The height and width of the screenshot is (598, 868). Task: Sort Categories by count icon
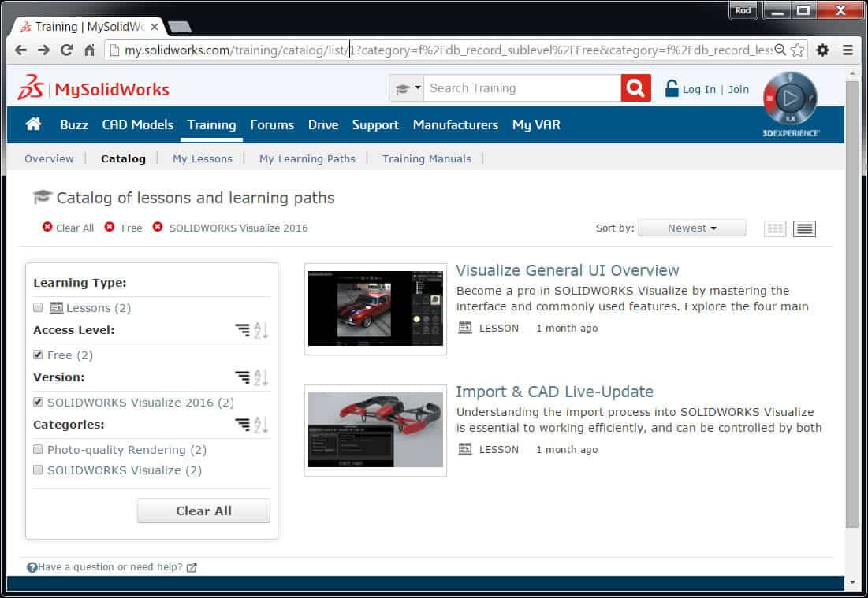(x=242, y=425)
